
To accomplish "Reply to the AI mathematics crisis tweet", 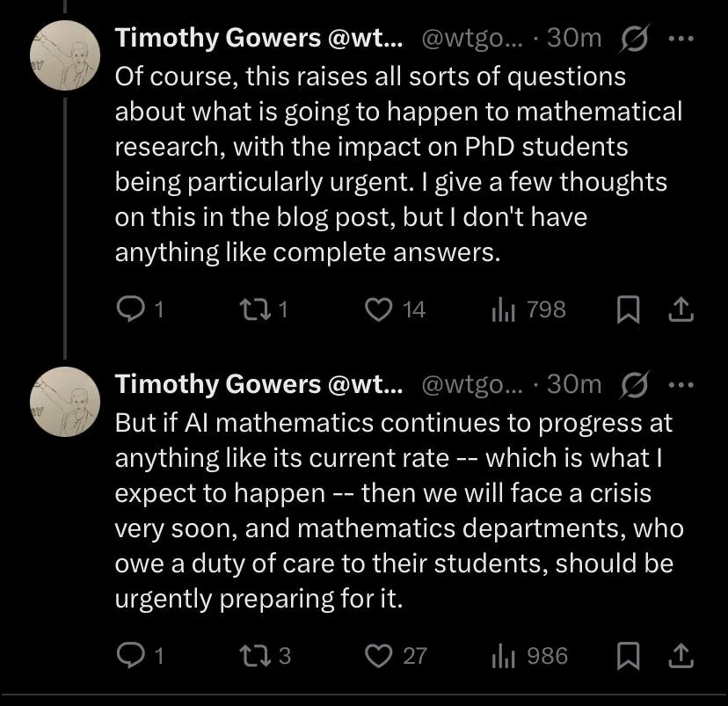I will [140, 655].
